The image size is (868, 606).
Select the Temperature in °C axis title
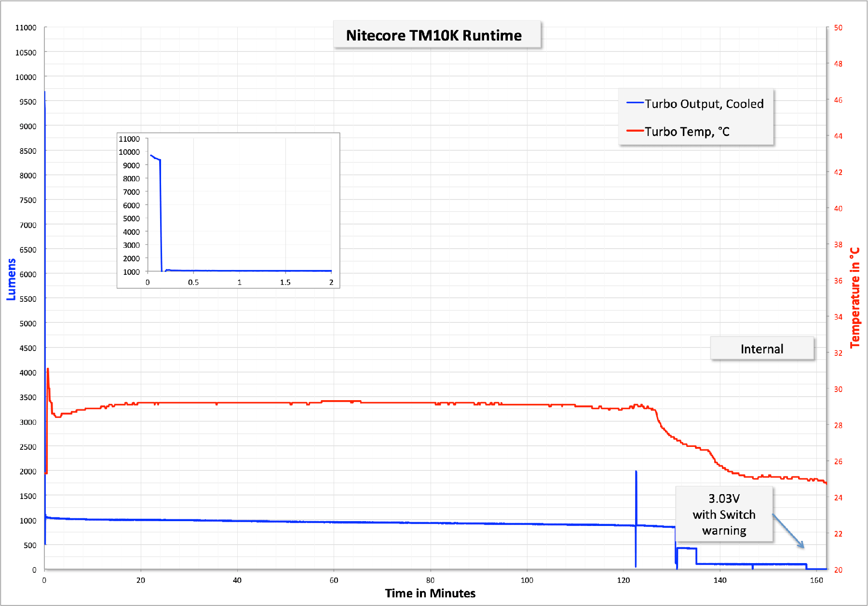click(855, 297)
